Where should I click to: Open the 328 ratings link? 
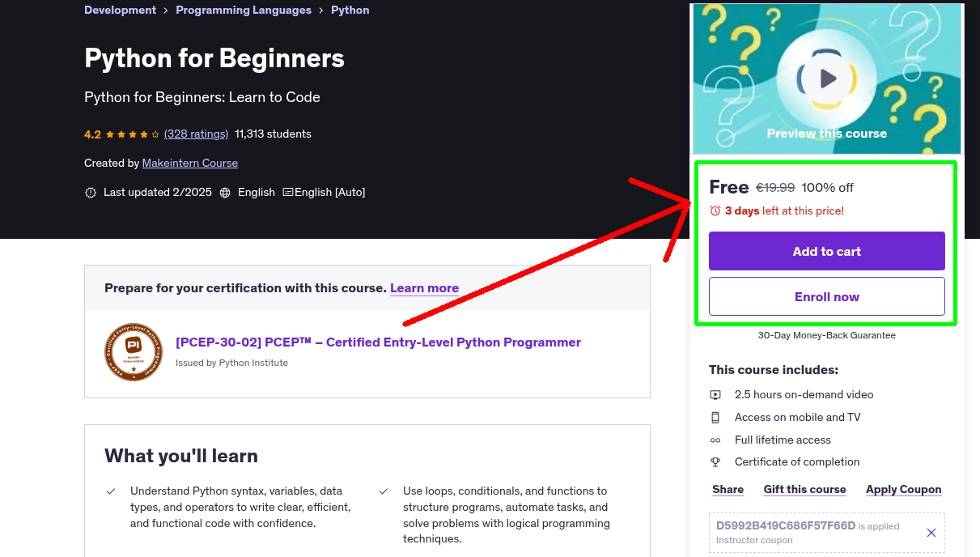tap(196, 134)
